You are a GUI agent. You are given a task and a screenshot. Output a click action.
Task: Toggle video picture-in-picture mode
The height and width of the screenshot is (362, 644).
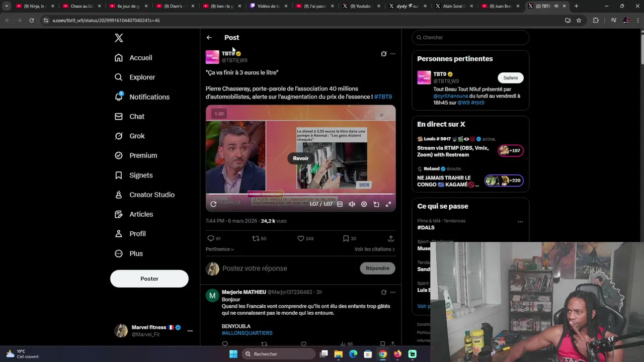[x=376, y=204]
